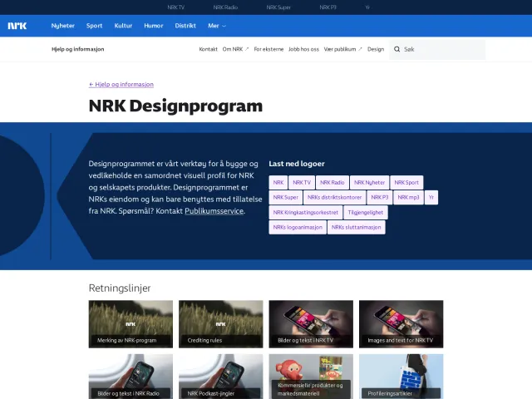532x399 pixels.
Task: Open Images and text for NRK TV card
Action: click(401, 324)
